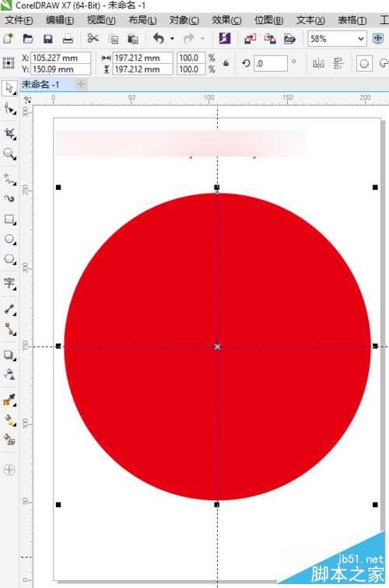389x588 pixels.
Task: Toggle the lock ratio padlock
Action: [226, 63]
